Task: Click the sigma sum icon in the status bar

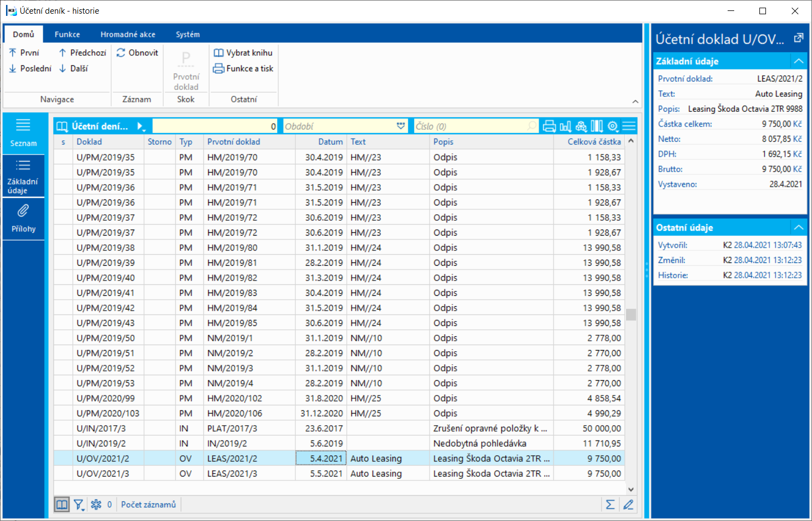Action: [x=610, y=505]
